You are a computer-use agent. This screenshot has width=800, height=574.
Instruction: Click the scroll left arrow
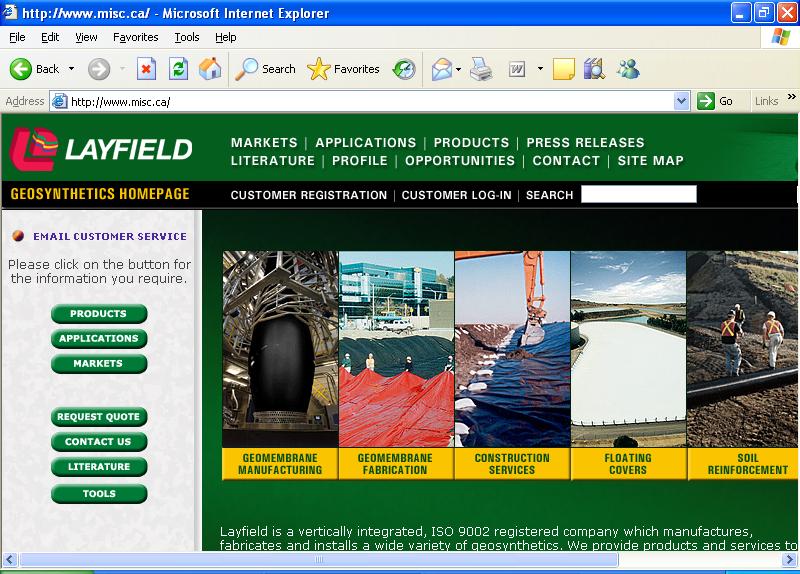10,560
